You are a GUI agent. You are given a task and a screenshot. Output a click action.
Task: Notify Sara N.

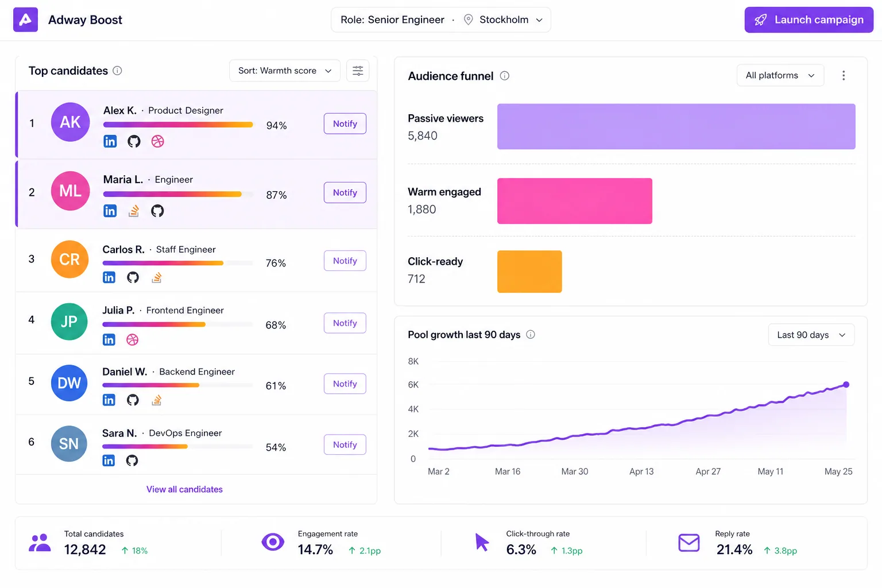(x=345, y=444)
